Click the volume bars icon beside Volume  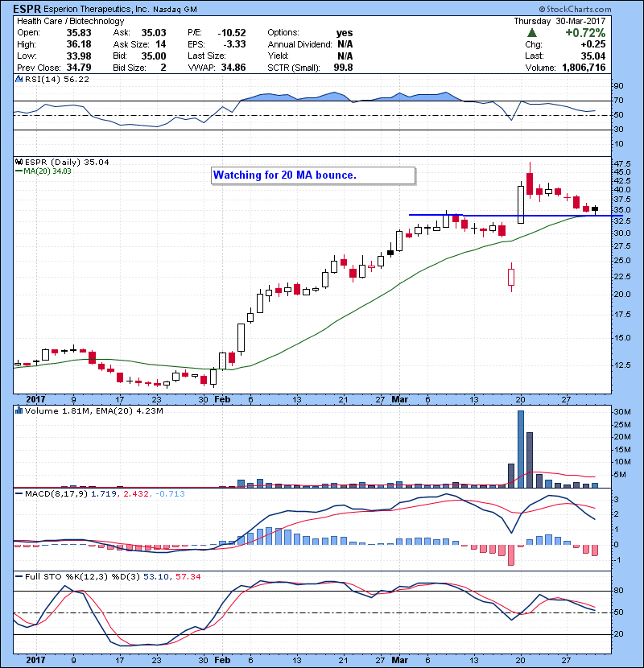pos(19,411)
